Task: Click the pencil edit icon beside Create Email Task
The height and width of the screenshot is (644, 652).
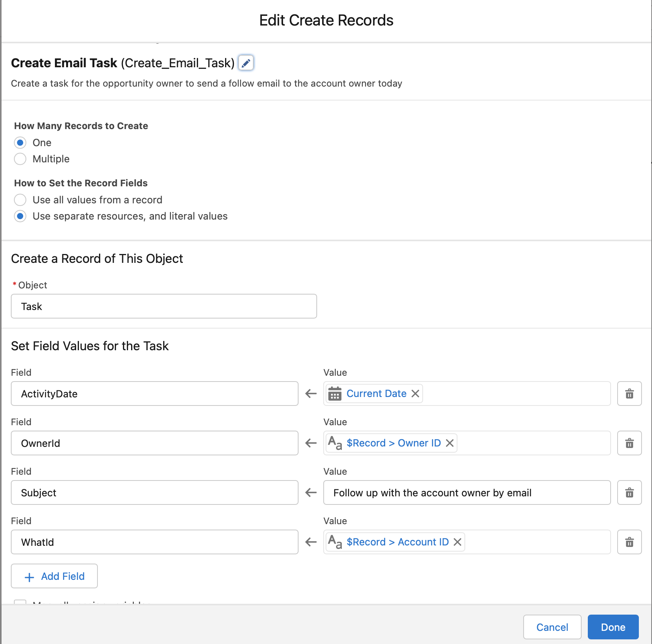Action: coord(246,63)
